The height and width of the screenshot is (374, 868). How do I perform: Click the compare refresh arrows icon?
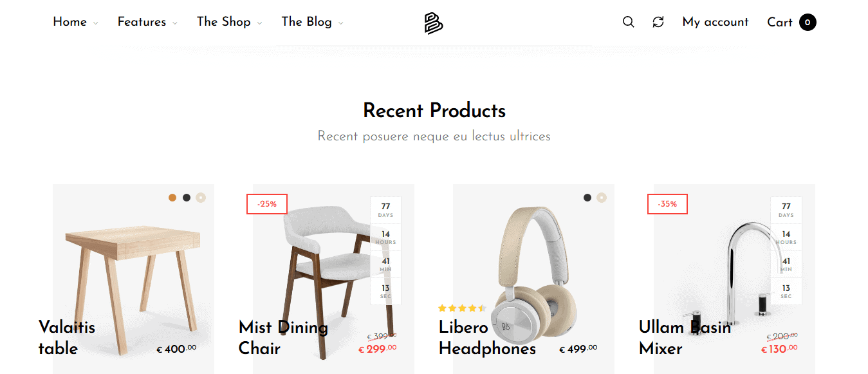pyautogui.click(x=658, y=22)
